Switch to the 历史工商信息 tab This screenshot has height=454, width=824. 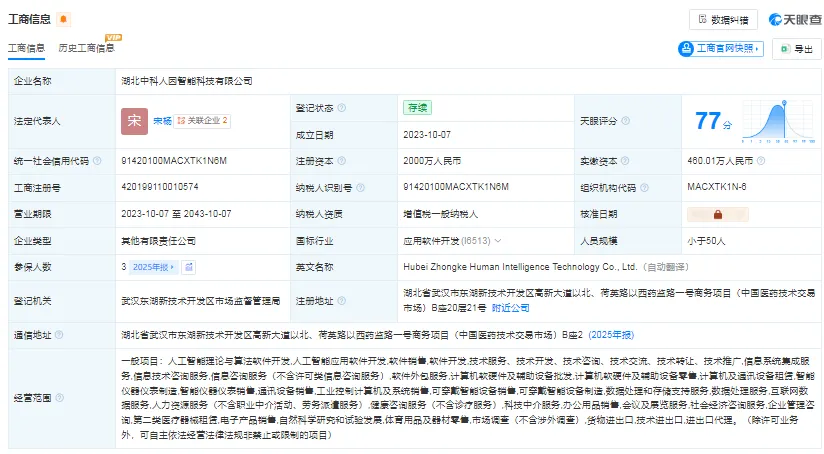point(87,48)
